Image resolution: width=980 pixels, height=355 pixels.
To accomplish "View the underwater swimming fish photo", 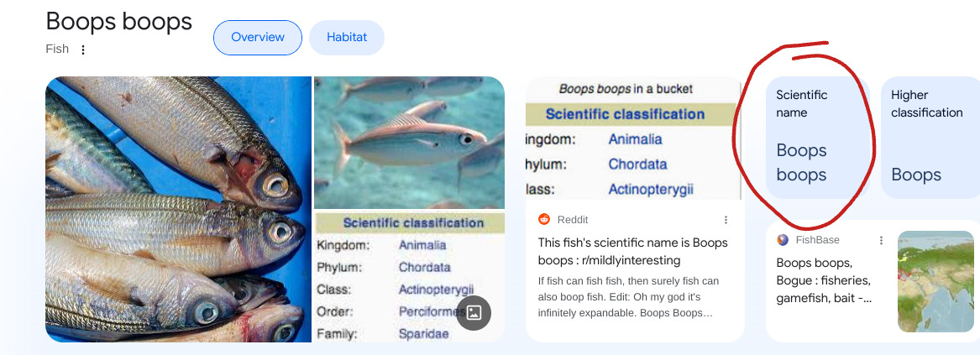I will coord(409,143).
